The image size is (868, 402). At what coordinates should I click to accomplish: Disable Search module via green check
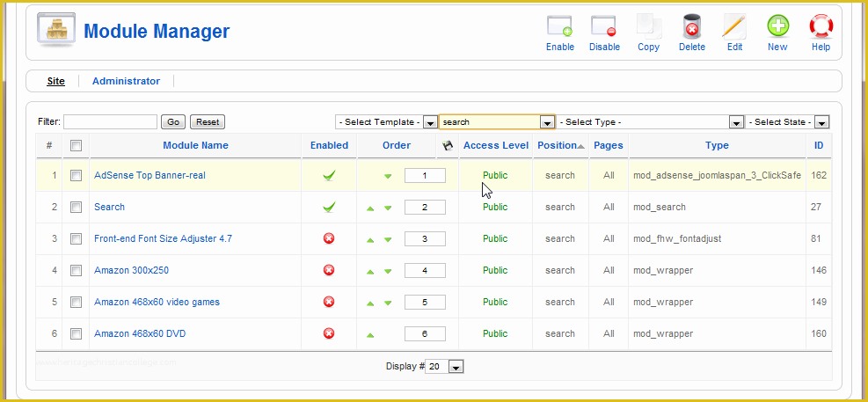click(x=329, y=207)
